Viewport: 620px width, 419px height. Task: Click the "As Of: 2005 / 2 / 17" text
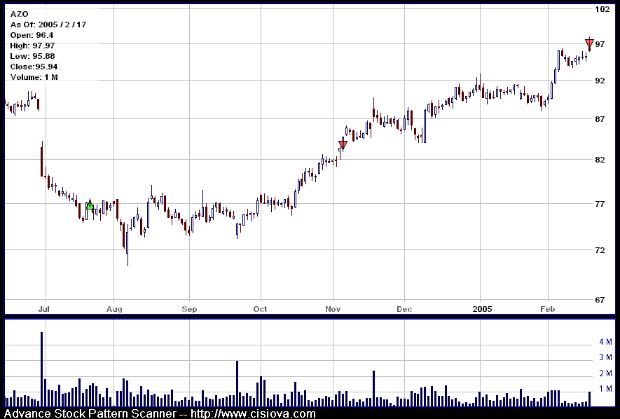[48, 25]
